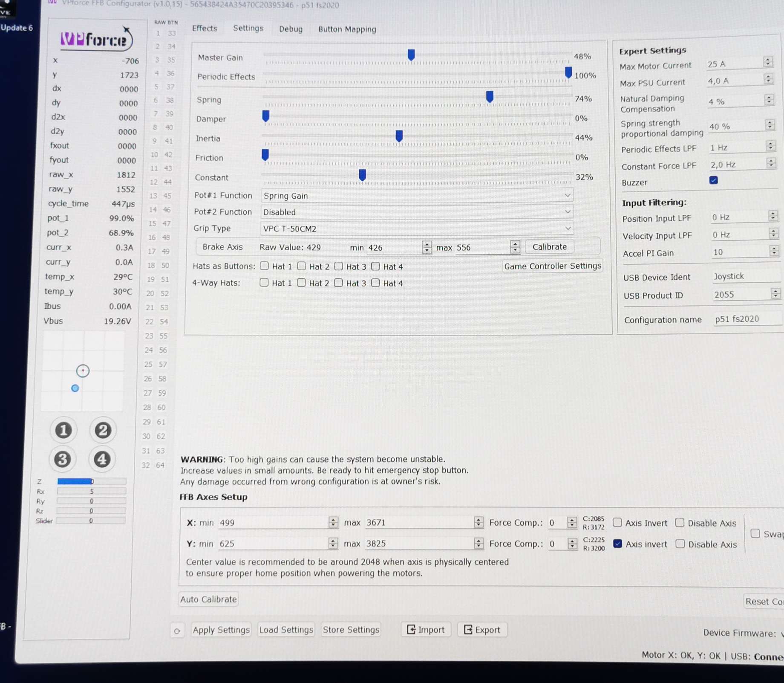Adjust Accel PI Gain stepper
The width and height of the screenshot is (784, 683).
(x=774, y=251)
